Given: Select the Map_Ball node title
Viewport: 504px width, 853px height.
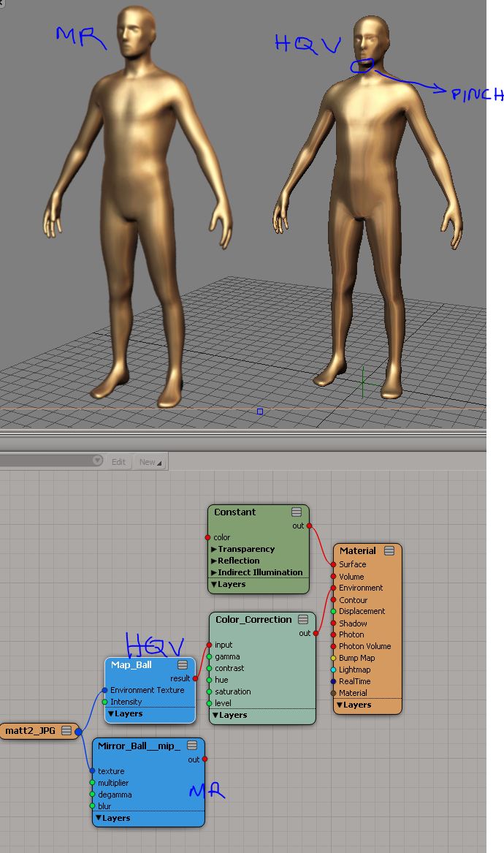Looking at the screenshot, I should coord(131,665).
